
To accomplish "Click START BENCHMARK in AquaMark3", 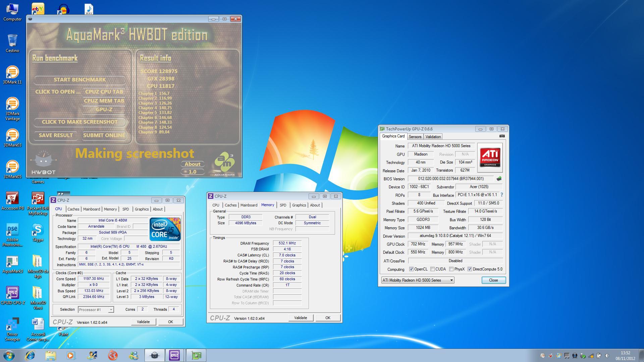I will point(80,80).
